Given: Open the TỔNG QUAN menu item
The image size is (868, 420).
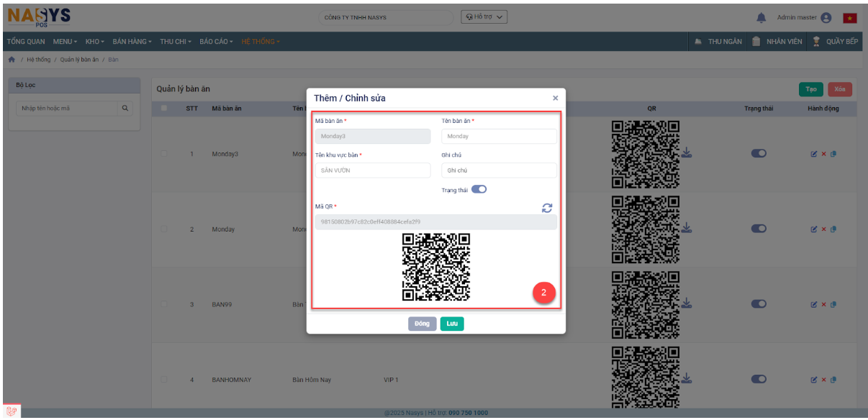Looking at the screenshot, I should (x=26, y=42).
